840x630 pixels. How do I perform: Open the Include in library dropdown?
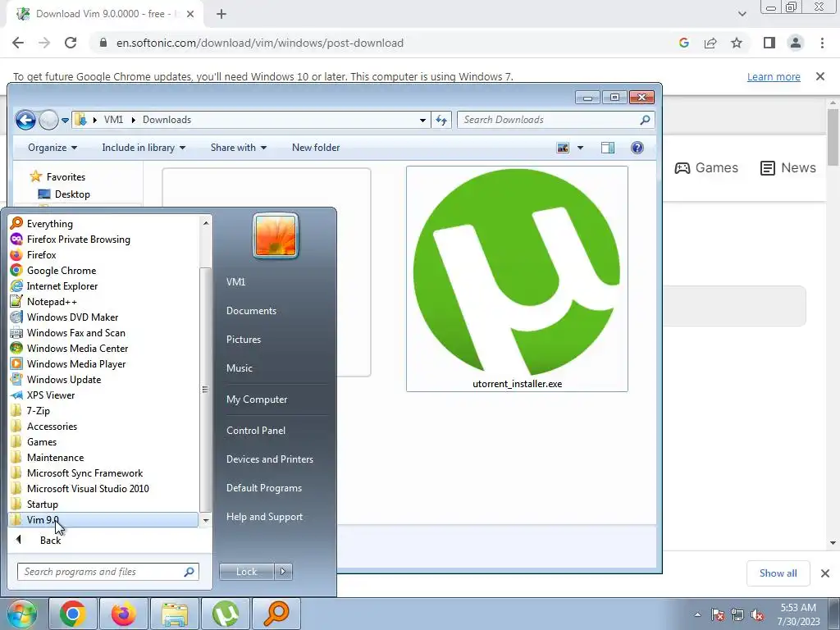144,148
